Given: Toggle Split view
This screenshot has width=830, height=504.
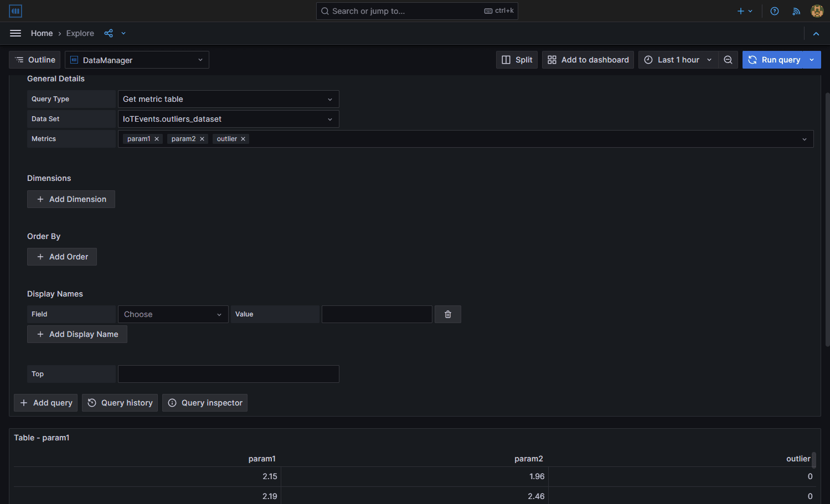Looking at the screenshot, I should [517, 60].
